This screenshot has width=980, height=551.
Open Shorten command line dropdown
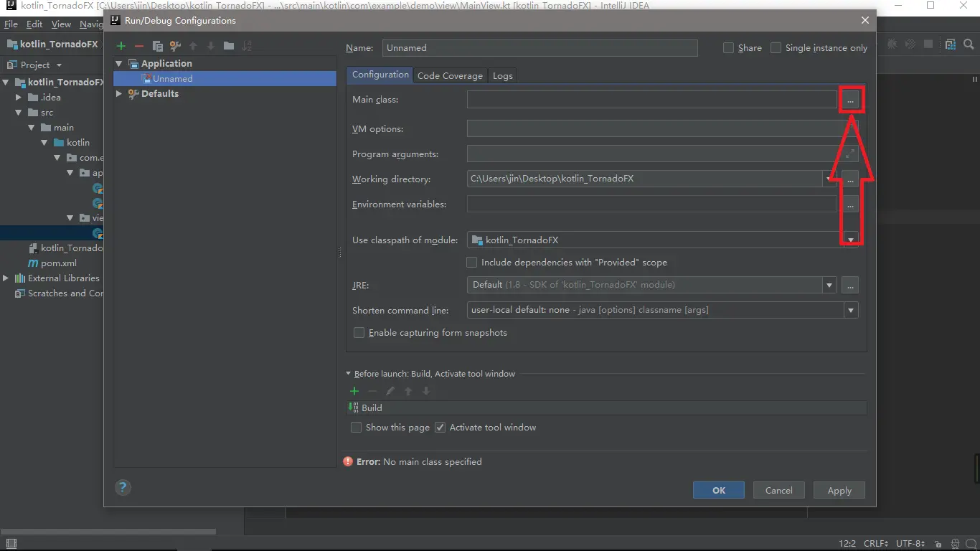(x=851, y=311)
